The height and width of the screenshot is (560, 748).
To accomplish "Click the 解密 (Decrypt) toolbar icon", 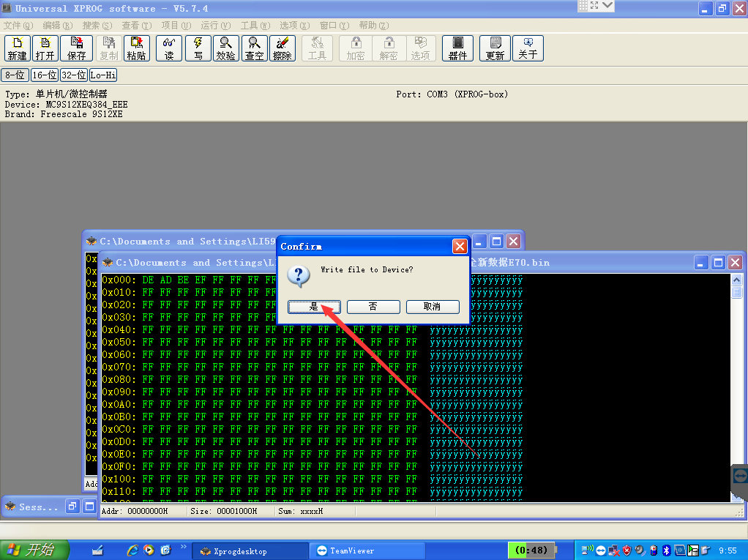I will pos(389,48).
